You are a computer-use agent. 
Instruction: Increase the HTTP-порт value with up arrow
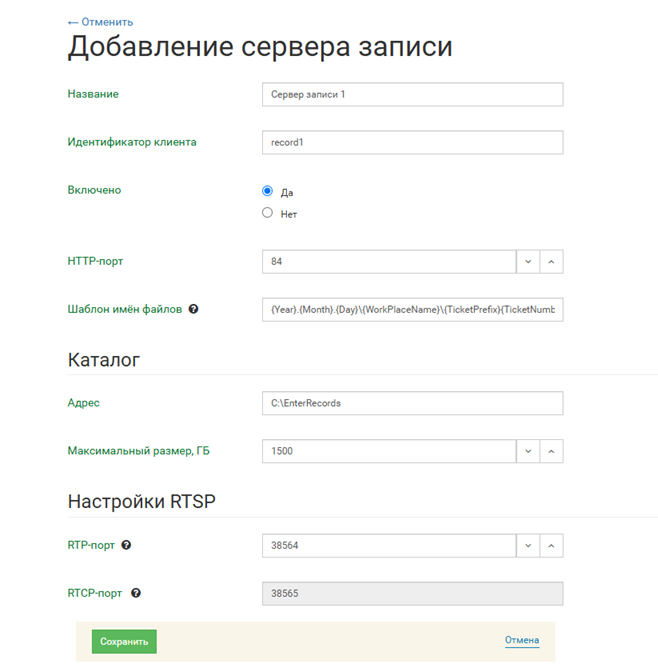(x=552, y=262)
